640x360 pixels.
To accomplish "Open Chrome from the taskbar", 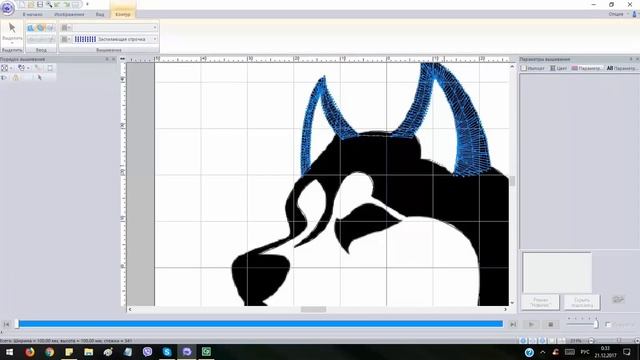I will click(49, 352).
